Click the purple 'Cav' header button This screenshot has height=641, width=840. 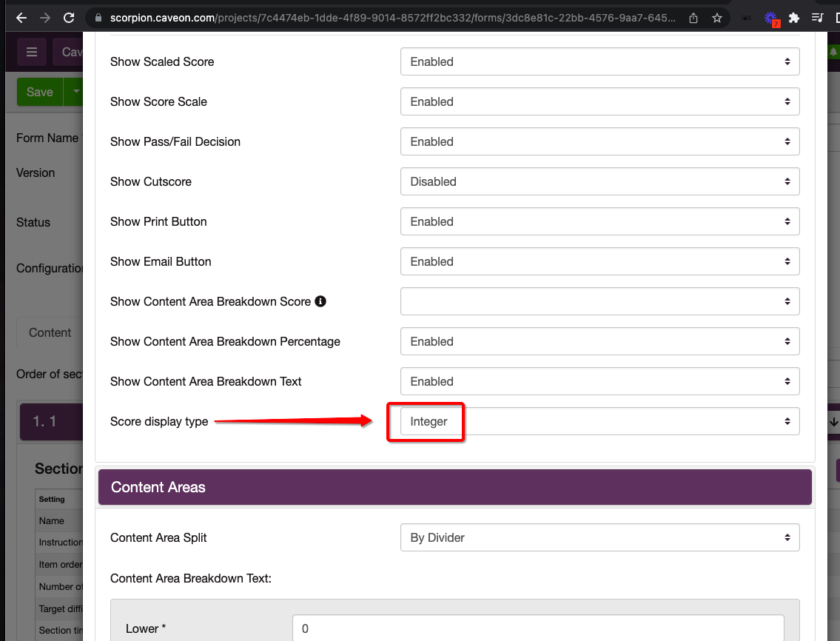pyautogui.click(x=69, y=52)
